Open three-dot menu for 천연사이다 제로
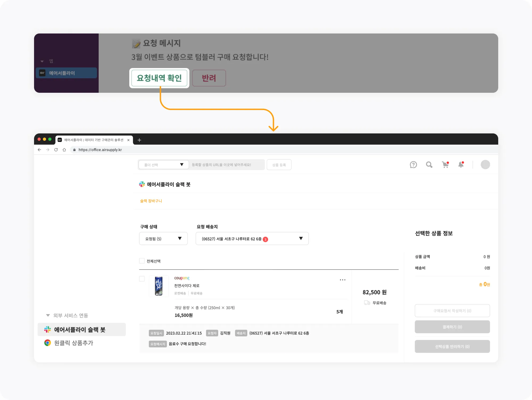Image resolution: width=532 pixels, height=400 pixels. coord(342,280)
